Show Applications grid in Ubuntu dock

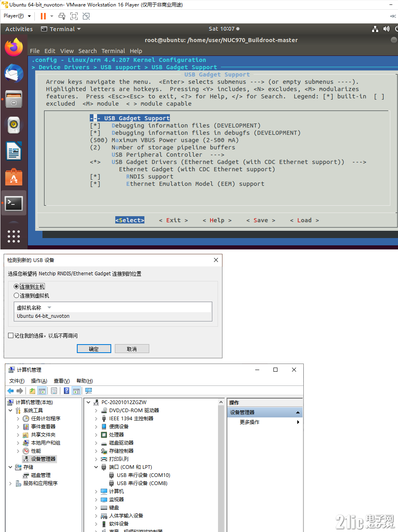pos(14,236)
